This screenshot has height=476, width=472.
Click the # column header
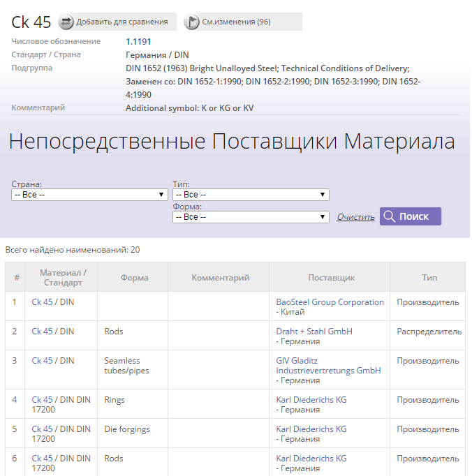point(15,278)
